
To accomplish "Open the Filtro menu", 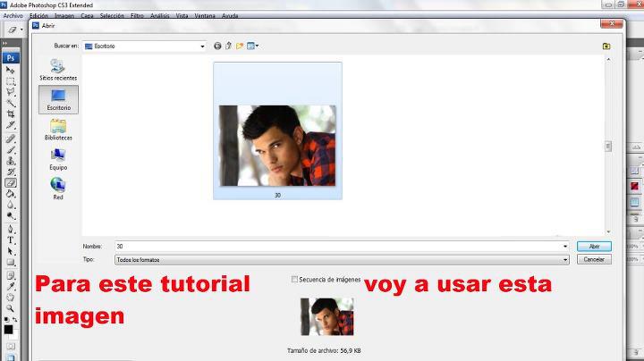I will (x=137, y=15).
